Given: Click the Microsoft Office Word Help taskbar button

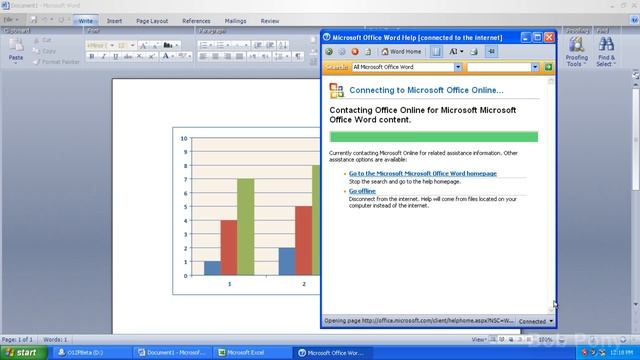Looking at the screenshot, I should point(332,353).
